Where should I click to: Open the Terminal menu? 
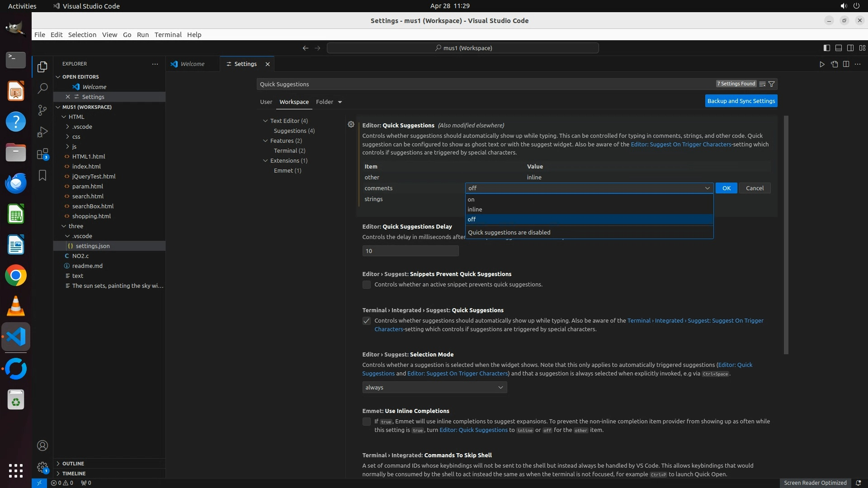point(168,35)
